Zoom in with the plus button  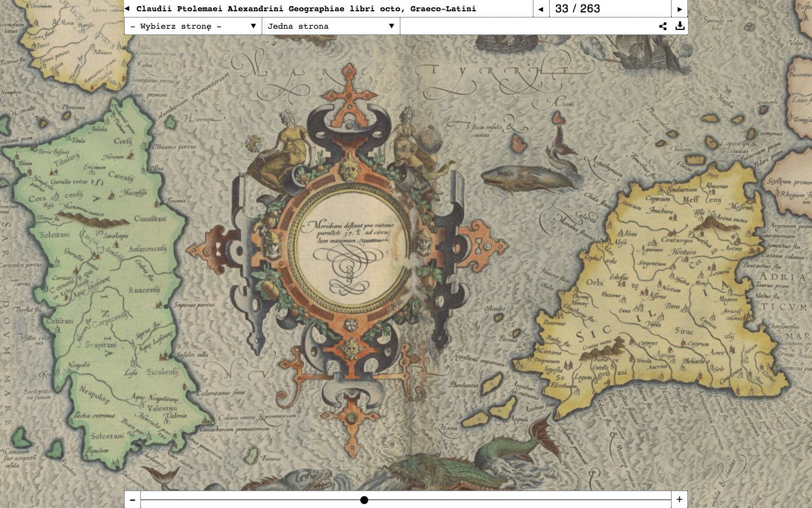tap(679, 500)
